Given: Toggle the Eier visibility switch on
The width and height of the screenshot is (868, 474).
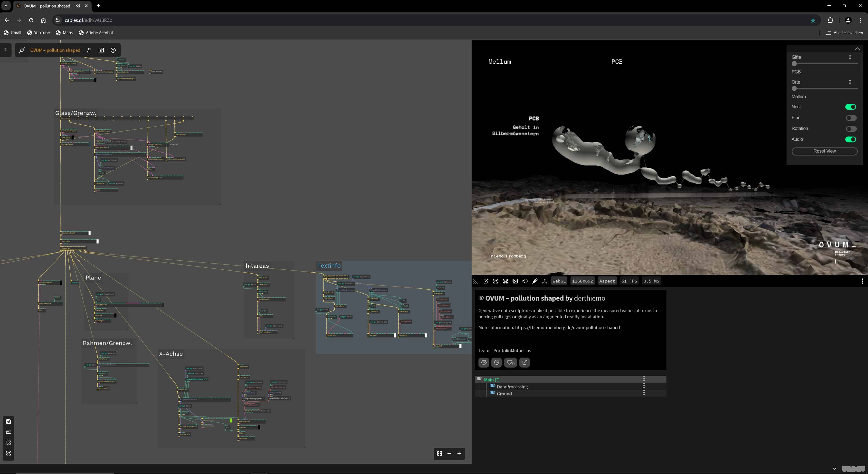Looking at the screenshot, I should click(x=851, y=117).
